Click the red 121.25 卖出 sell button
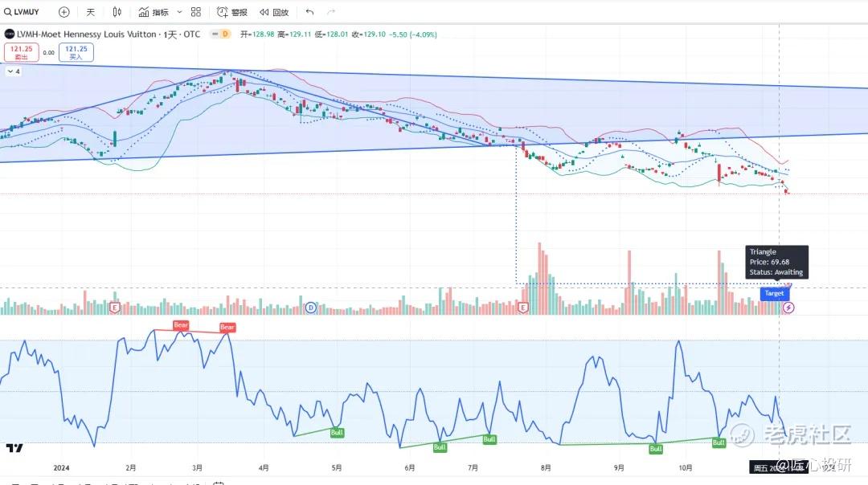The height and width of the screenshot is (485, 868). point(22,52)
